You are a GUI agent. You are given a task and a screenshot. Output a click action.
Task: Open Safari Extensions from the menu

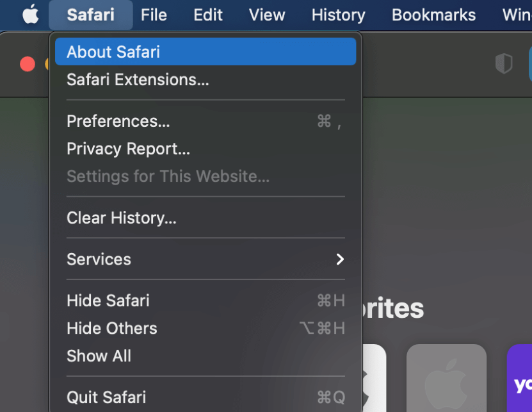point(138,80)
